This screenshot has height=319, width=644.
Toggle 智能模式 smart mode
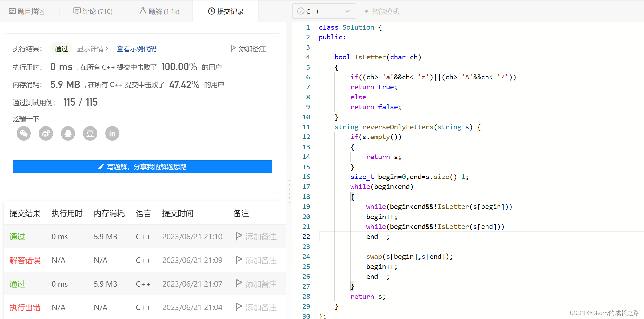[382, 11]
